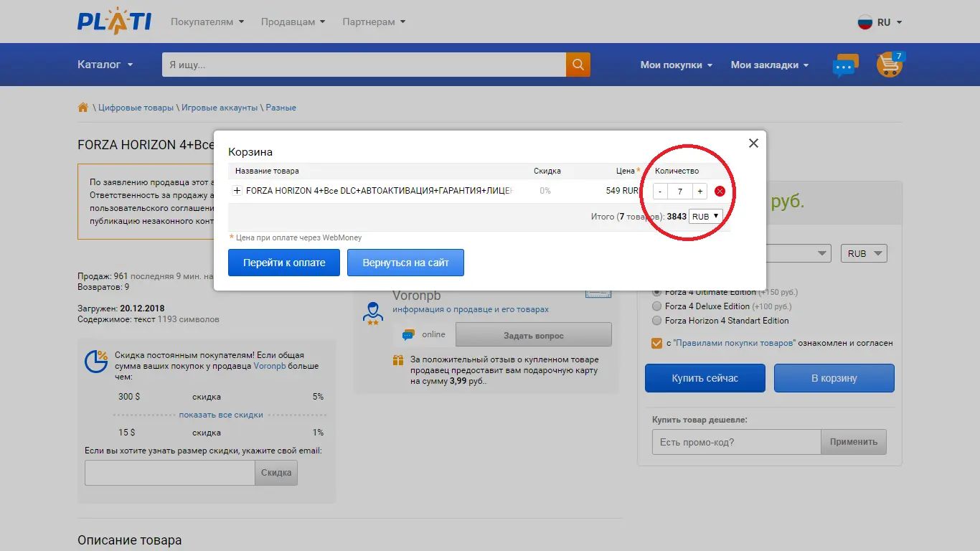980x551 pixels.
Task: Click the Voronpb seller name
Action: pyautogui.click(x=417, y=296)
